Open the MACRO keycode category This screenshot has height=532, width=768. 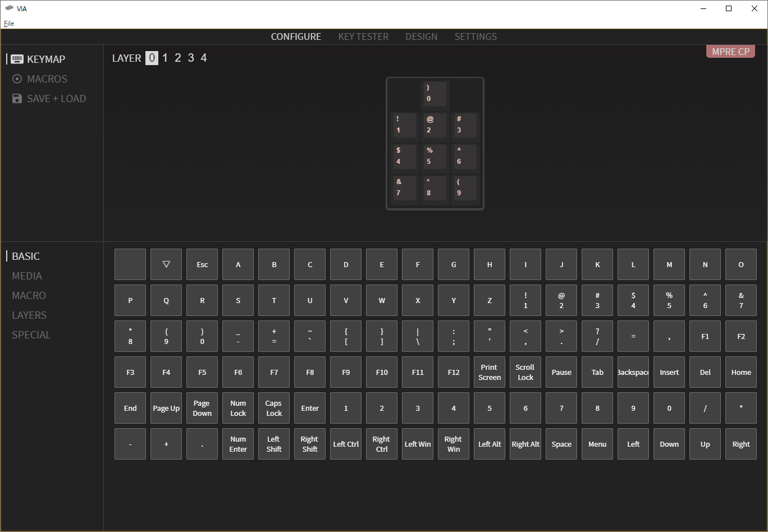[29, 296]
